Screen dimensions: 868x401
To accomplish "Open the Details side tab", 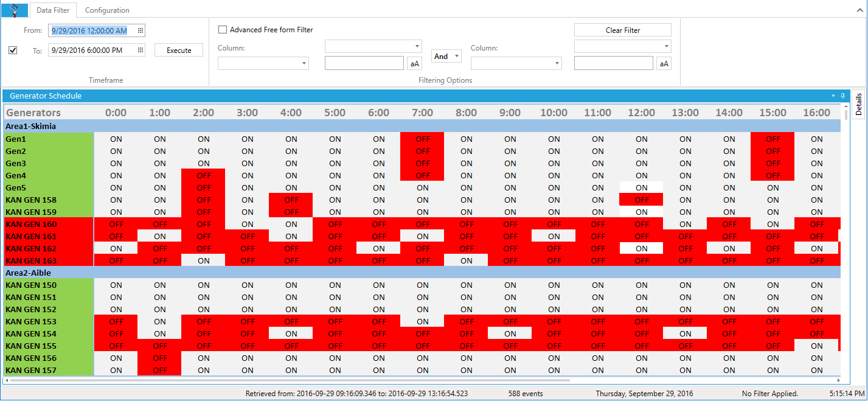I will 859,105.
